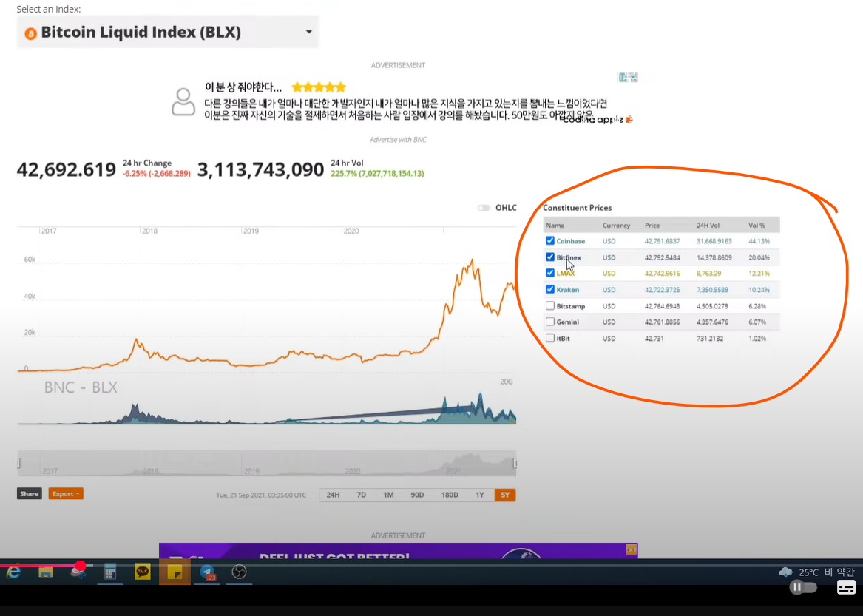Click the ad choices icon on top ad

tap(628, 77)
